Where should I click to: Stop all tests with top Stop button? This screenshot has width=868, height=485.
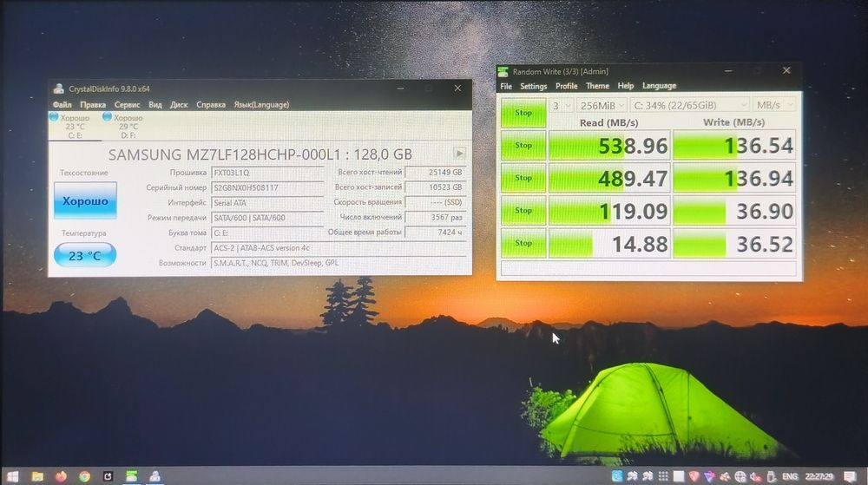tap(523, 112)
